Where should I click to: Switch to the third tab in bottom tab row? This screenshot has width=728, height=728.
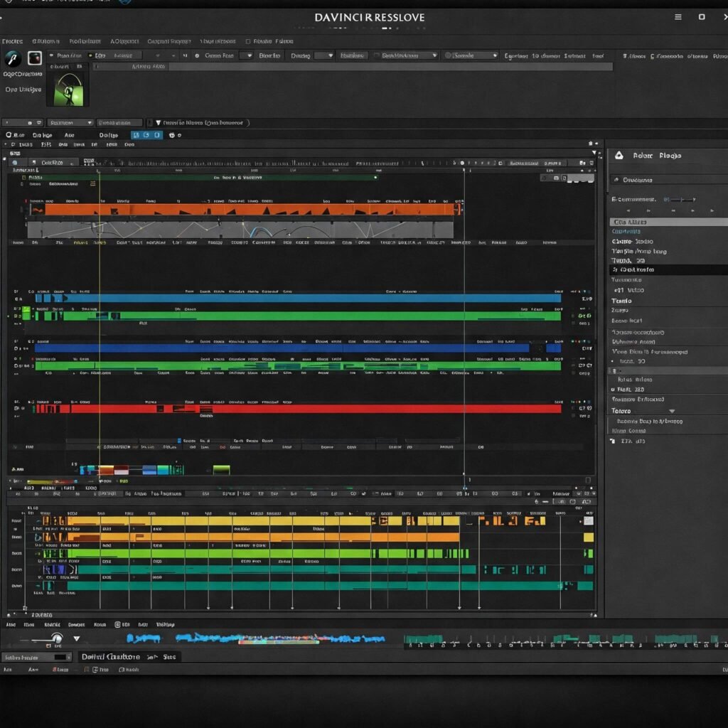click(x=52, y=624)
